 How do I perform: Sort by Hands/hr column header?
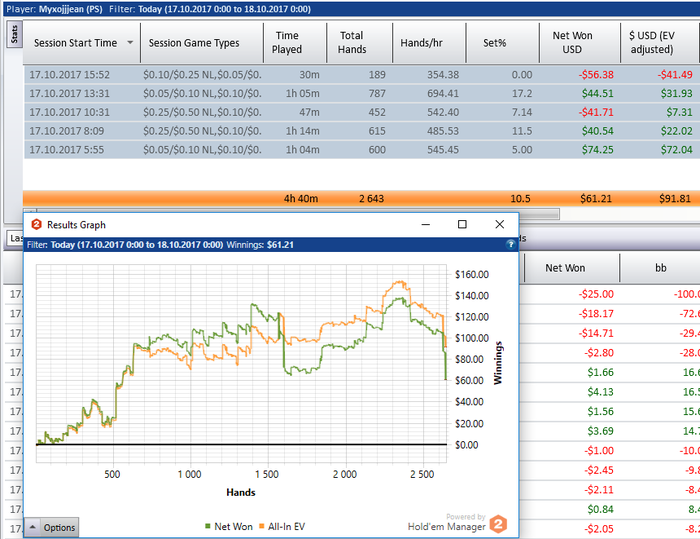click(x=429, y=43)
